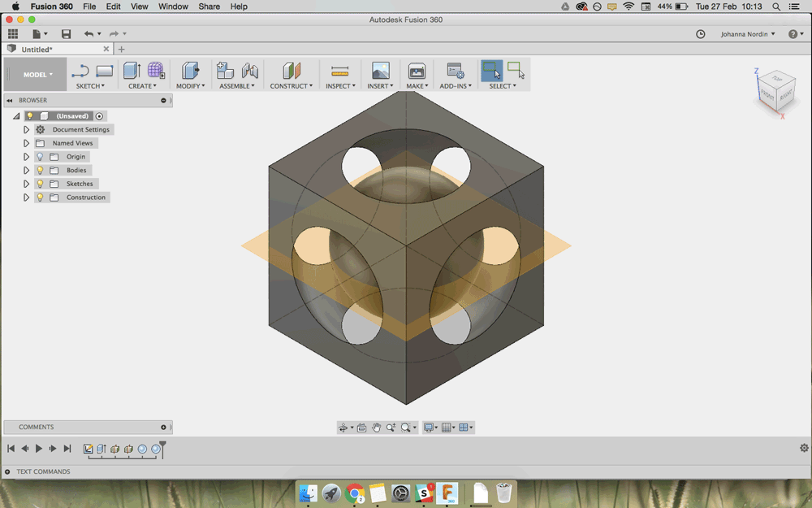
Task: Open the CREATE dropdown menu
Action: pos(142,86)
